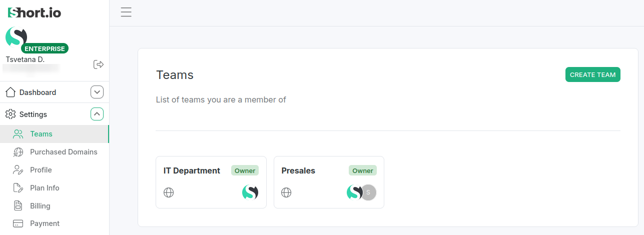
Task: Click the hamburger menu icon
Action: [126, 12]
